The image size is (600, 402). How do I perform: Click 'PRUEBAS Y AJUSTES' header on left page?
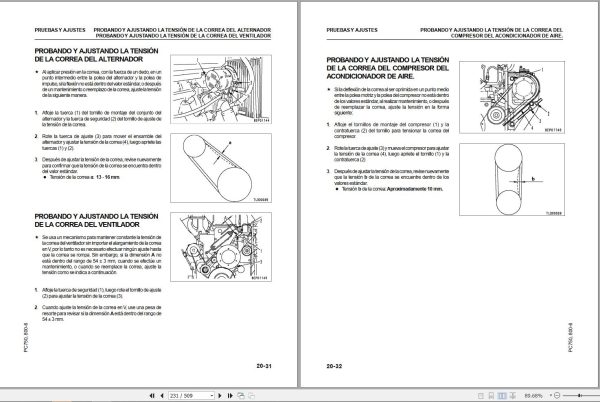(x=60, y=30)
